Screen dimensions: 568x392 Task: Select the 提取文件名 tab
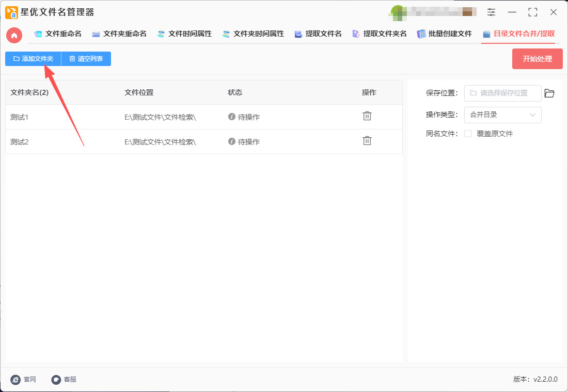(x=318, y=34)
